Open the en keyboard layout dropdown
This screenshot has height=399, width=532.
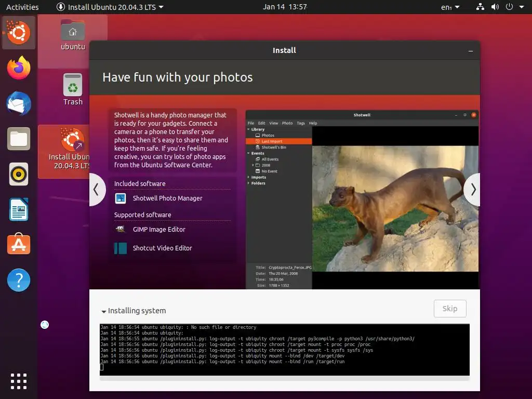click(x=450, y=7)
